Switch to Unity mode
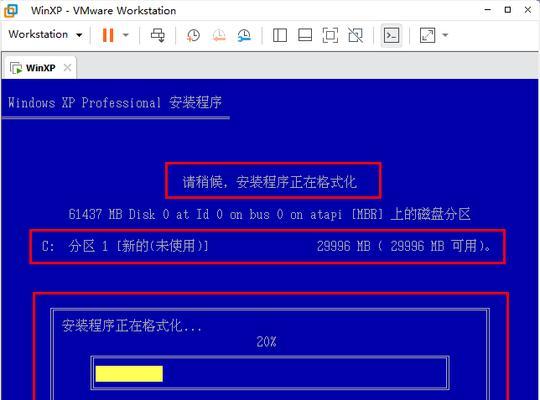The height and width of the screenshot is (400, 540). tap(355, 35)
